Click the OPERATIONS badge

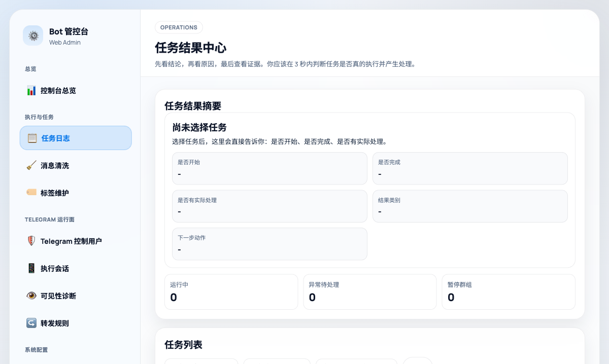click(x=179, y=27)
